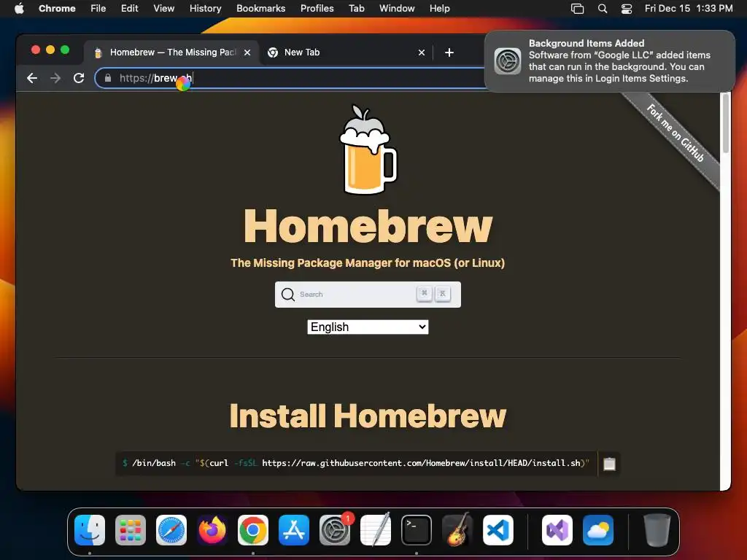Open App Store from the Dock

[294, 530]
